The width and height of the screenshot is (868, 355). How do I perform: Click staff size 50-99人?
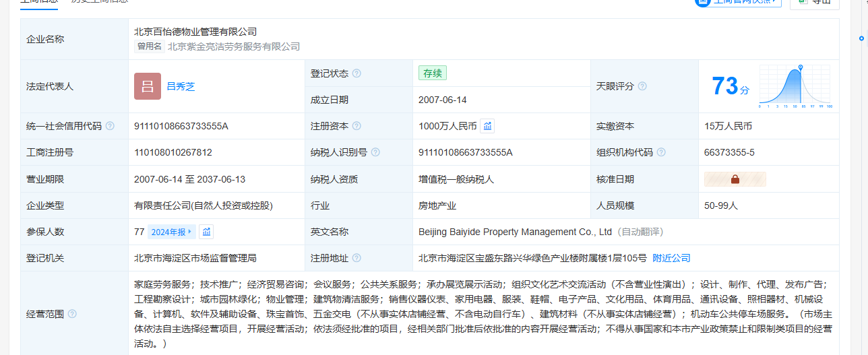click(721, 205)
